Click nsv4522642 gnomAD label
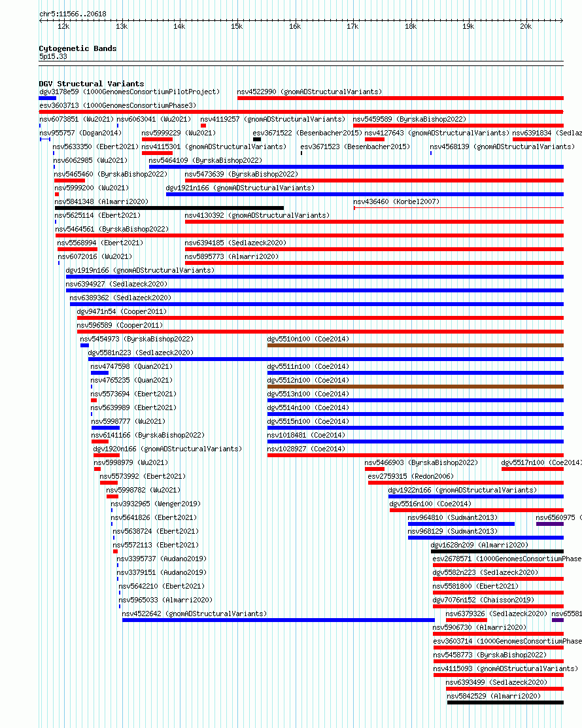 click(194, 614)
